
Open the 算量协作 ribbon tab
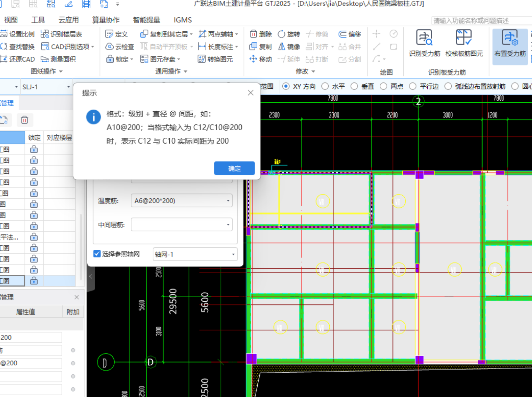[x=106, y=20]
